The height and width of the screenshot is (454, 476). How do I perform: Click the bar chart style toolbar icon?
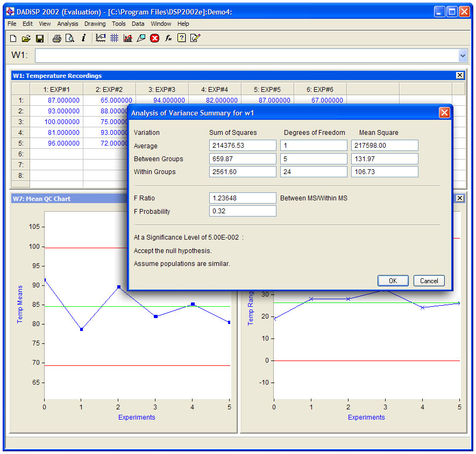(x=128, y=38)
